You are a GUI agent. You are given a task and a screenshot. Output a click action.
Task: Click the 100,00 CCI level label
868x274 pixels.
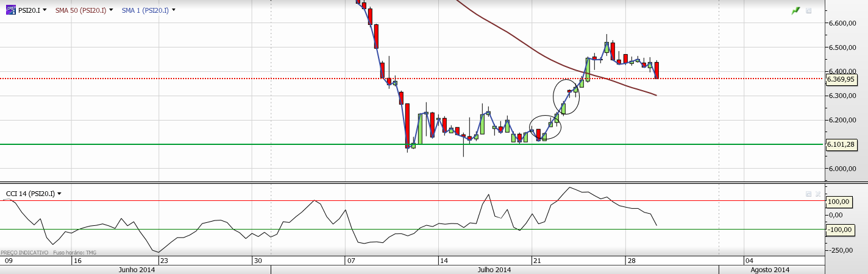838,201
